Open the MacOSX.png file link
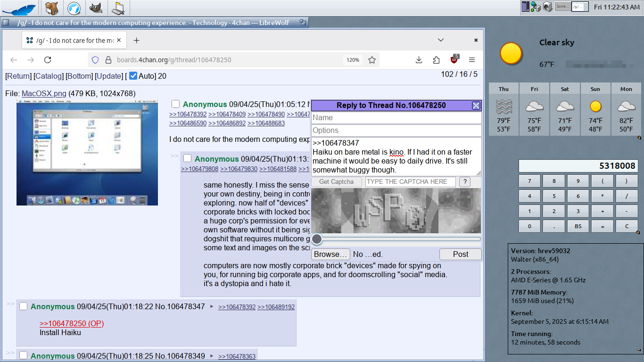This screenshot has width=644, height=362. 44,93
